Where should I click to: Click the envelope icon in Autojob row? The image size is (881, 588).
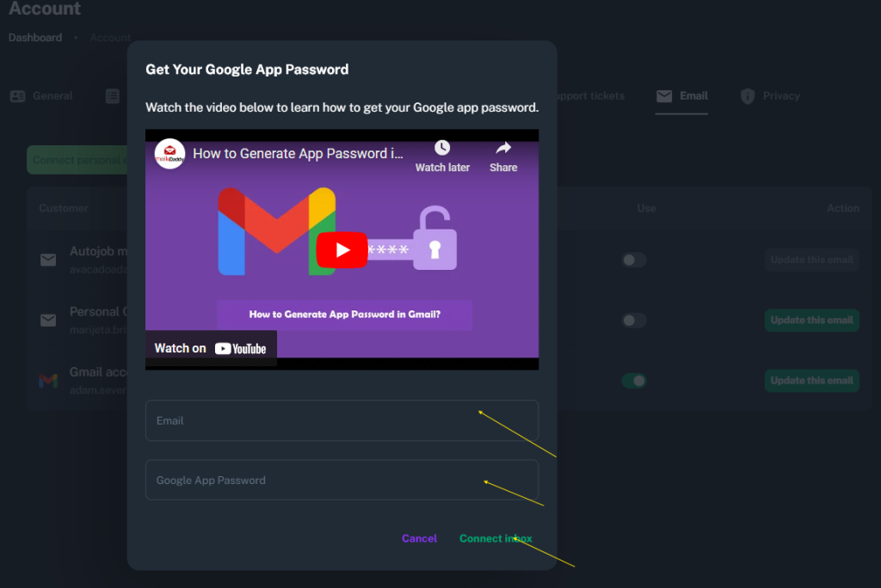click(48, 260)
